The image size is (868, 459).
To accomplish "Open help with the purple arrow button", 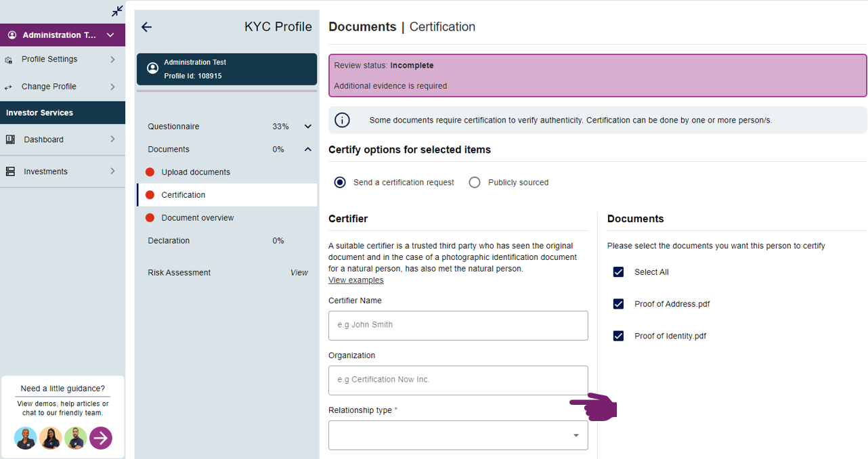I will pos(101,438).
